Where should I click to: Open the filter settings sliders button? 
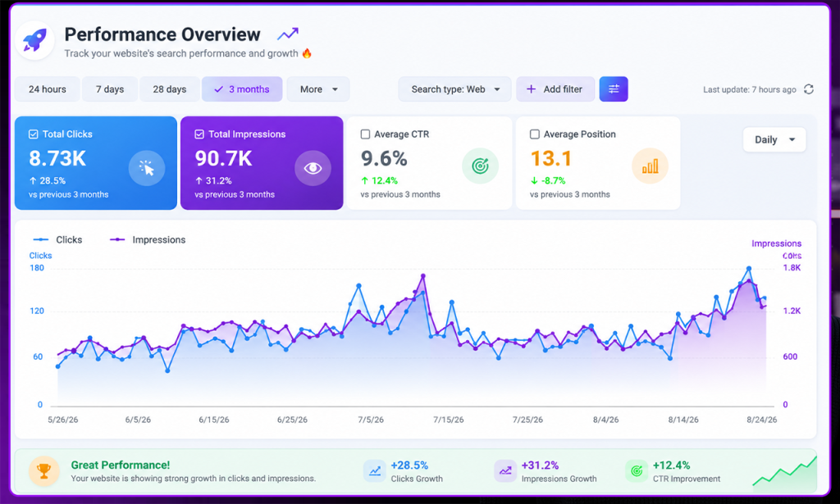point(614,89)
